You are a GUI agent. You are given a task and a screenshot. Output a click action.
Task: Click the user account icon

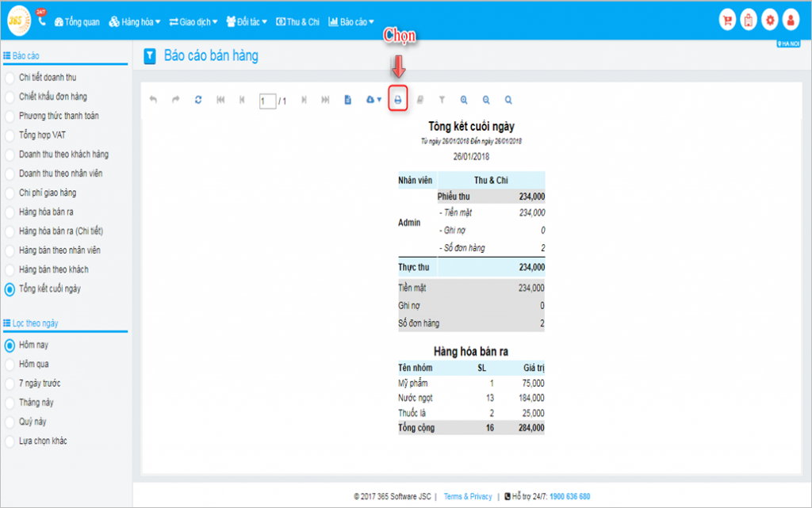point(790,21)
